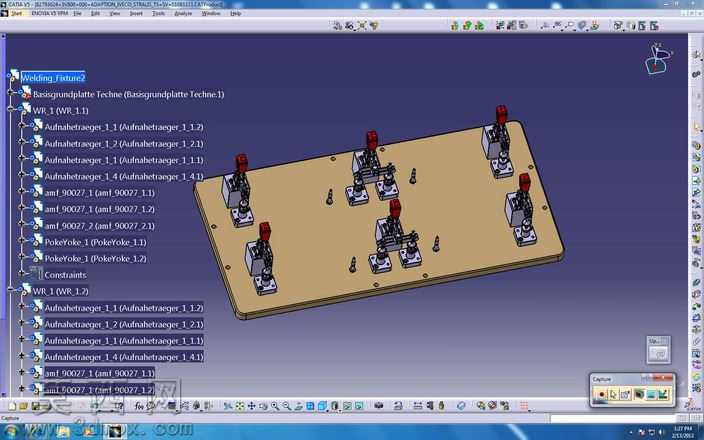704x440 pixels.
Task: Click the capture options icon in Capture
Action: pyautogui.click(x=625, y=394)
